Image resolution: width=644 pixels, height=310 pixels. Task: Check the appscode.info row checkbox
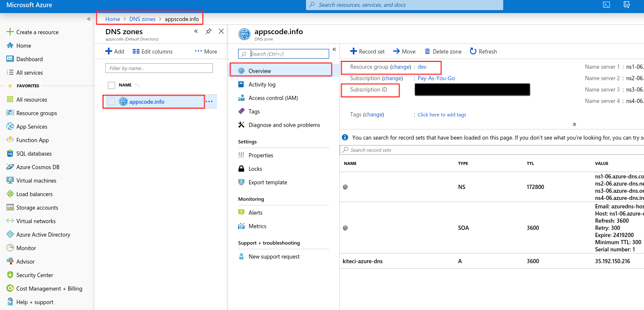[x=111, y=101]
